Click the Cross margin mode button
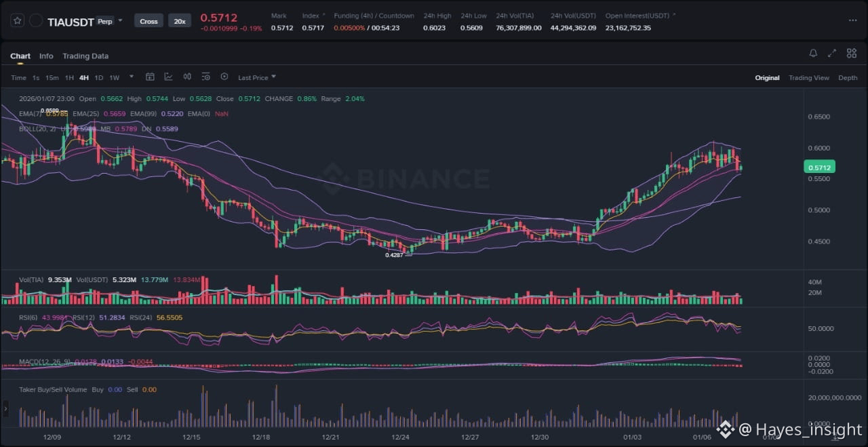Viewport: 868px width, 447px height. pyautogui.click(x=149, y=21)
